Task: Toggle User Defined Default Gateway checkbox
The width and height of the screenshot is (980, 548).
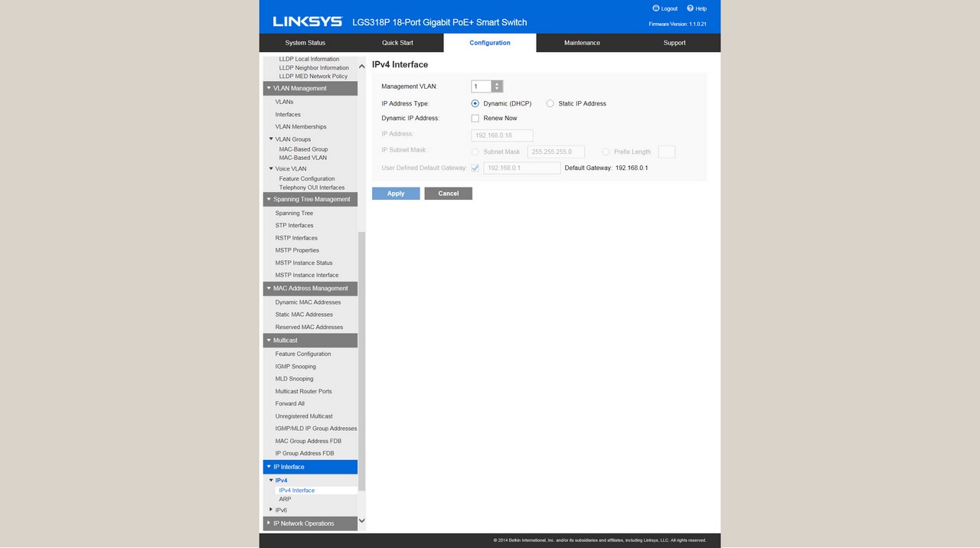Action: [475, 168]
